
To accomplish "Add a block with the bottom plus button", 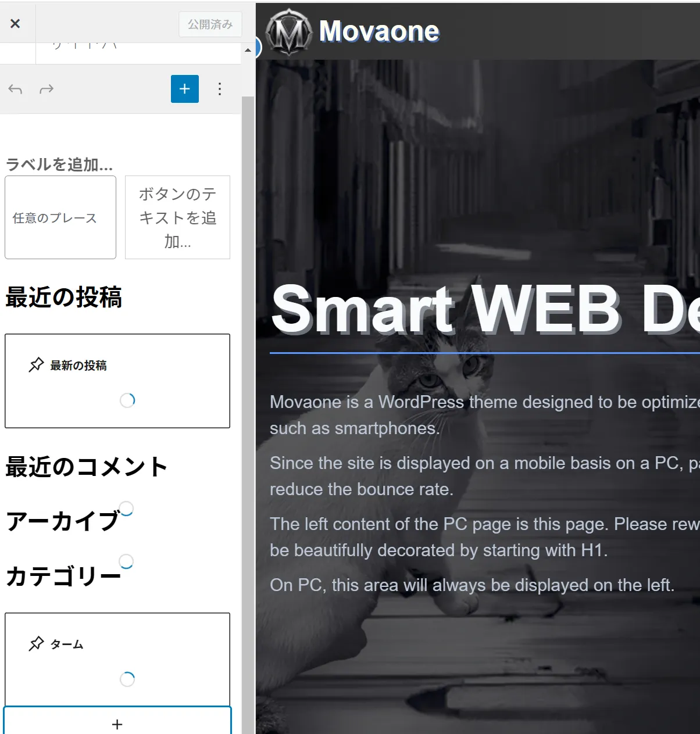I will 117,724.
